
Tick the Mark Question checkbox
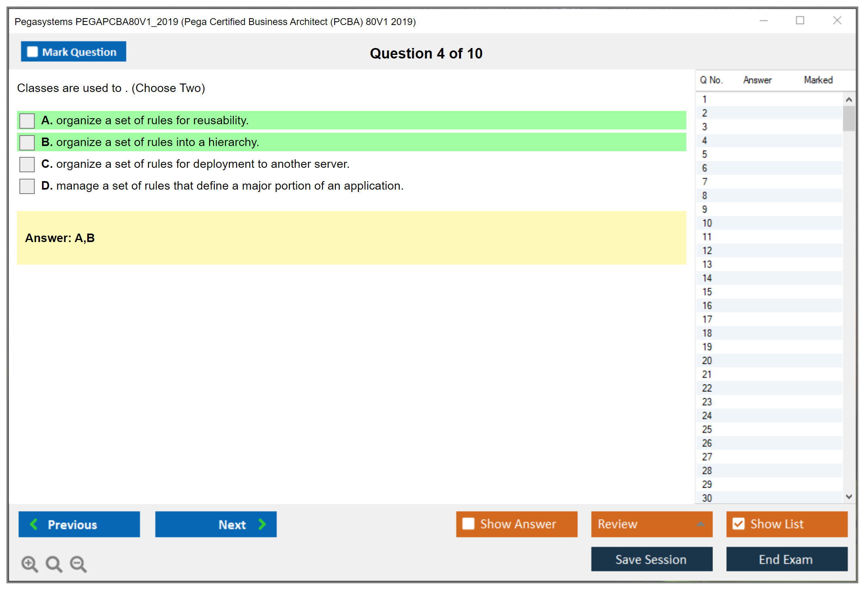(x=32, y=52)
